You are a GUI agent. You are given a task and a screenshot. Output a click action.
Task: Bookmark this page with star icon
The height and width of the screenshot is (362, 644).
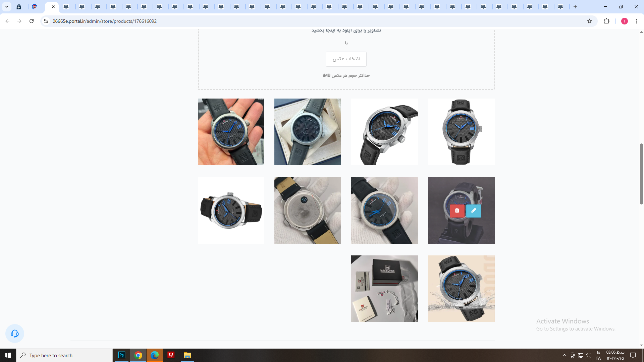point(590,21)
